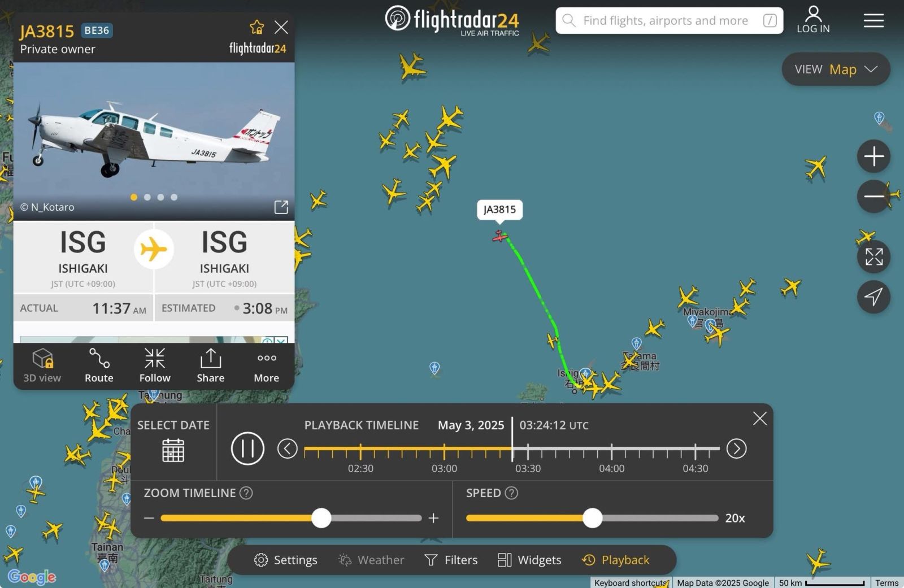Image resolution: width=904 pixels, height=588 pixels.
Task: Add JA3815 to favorites with the star icon
Action: 257,27
